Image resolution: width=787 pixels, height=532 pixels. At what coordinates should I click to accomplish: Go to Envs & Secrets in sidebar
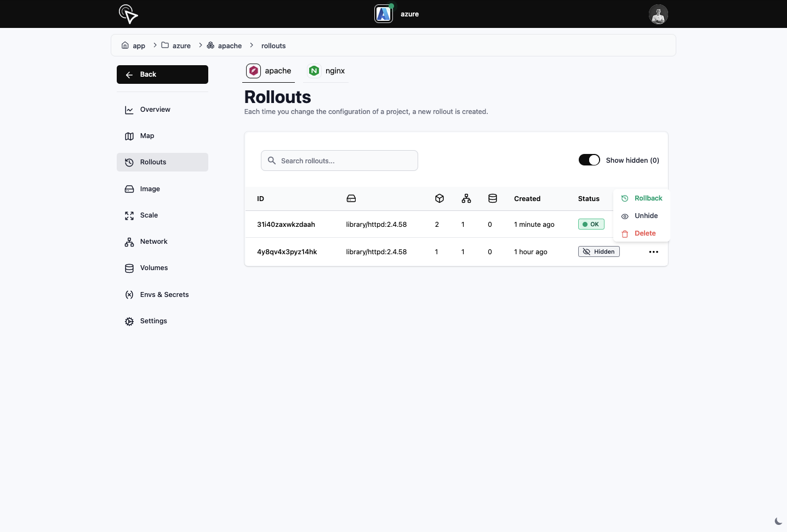coord(164,295)
